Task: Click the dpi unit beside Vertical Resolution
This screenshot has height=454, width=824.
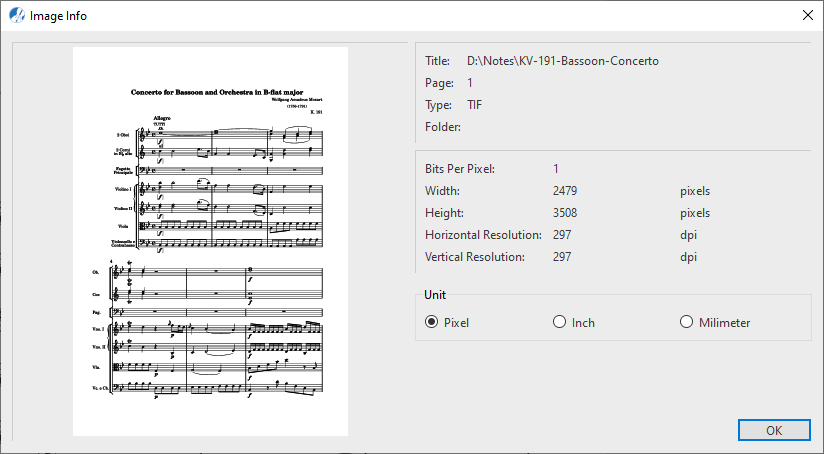Action: pos(688,257)
